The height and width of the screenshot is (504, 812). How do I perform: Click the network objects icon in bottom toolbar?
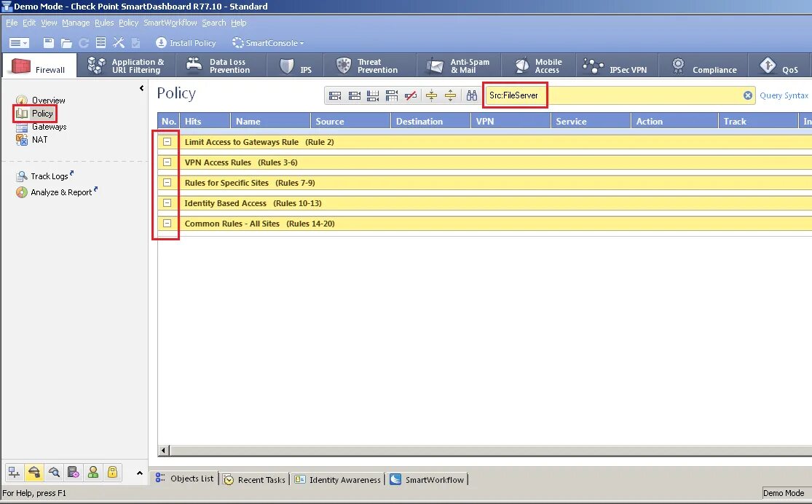click(x=14, y=472)
